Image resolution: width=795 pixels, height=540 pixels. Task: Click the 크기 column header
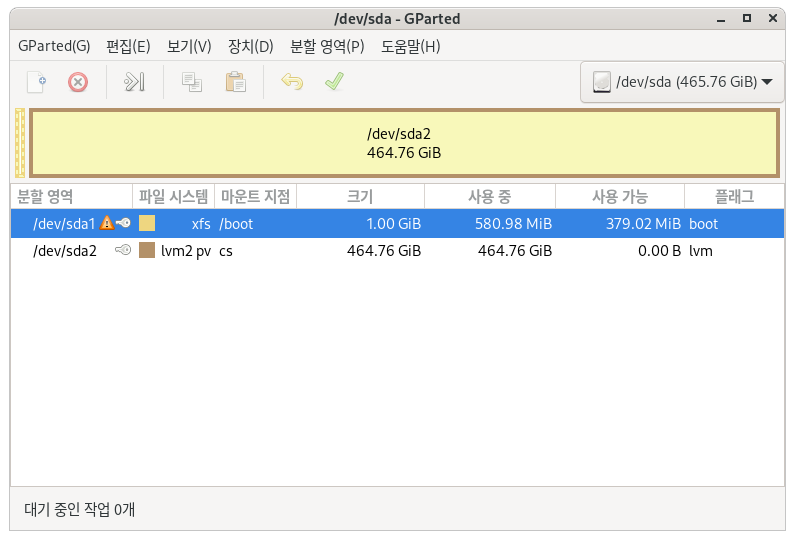point(360,196)
